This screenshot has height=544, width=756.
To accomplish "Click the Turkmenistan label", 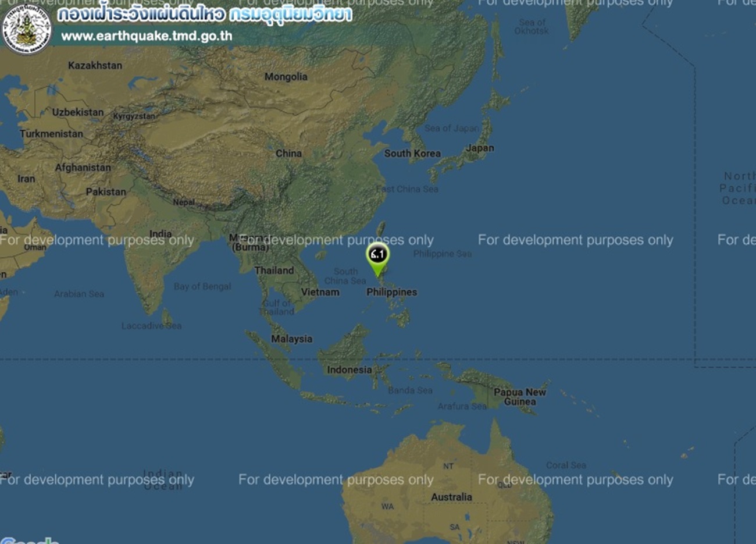I will tap(51, 134).
